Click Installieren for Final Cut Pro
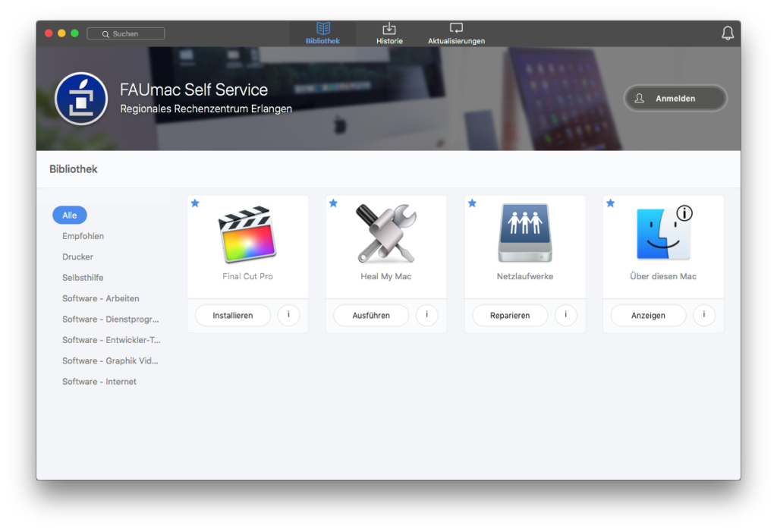777x532 pixels. point(232,315)
